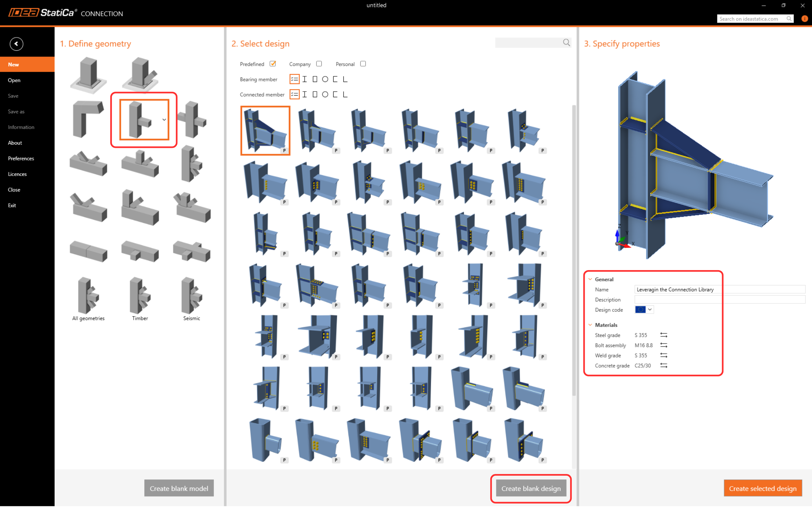
Task: Filter bearing member by circular section
Action: 325,79
